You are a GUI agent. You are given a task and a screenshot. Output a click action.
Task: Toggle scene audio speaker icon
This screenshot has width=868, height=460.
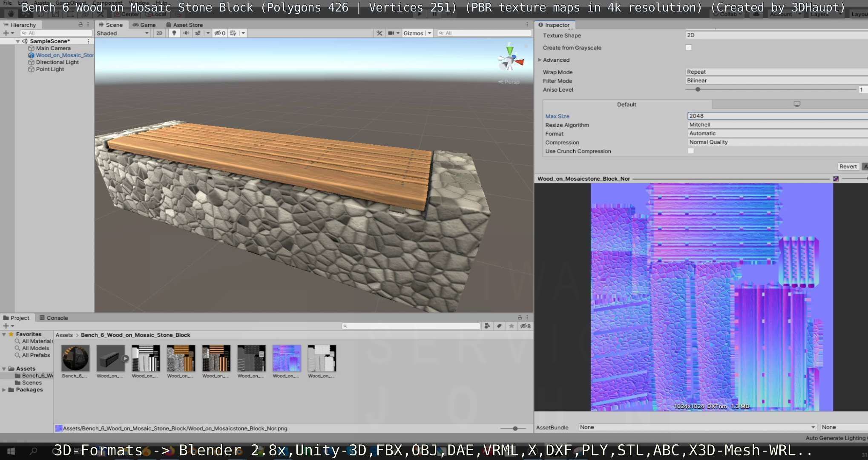186,33
